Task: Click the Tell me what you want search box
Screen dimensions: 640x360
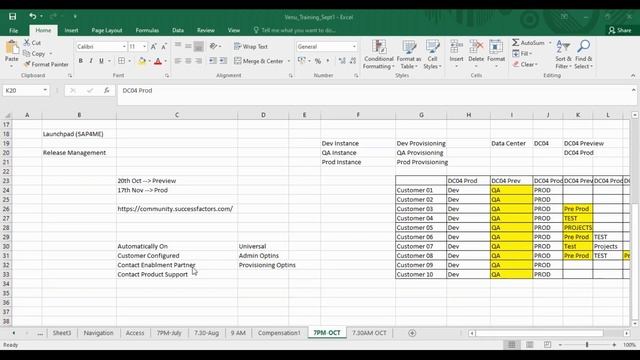Action: point(295,30)
